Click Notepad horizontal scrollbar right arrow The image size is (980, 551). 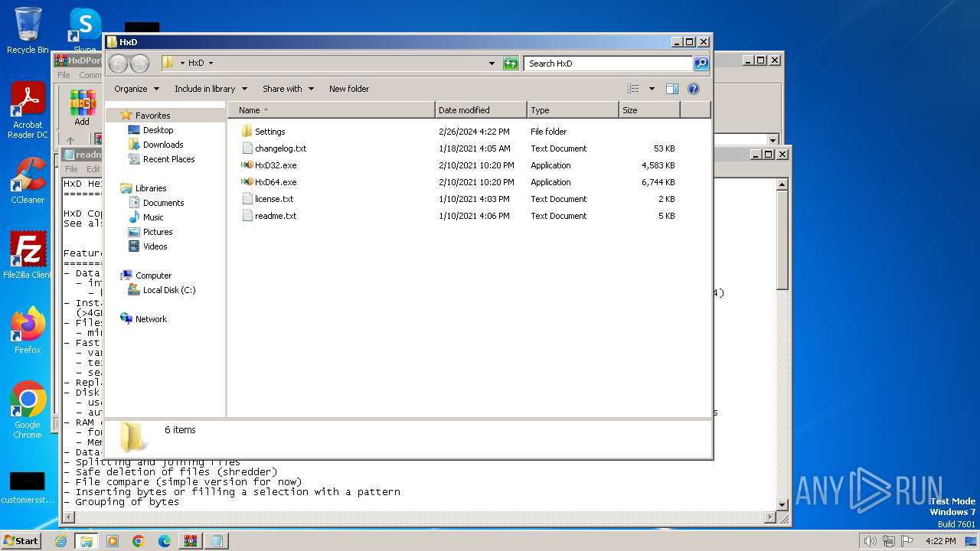click(770, 518)
